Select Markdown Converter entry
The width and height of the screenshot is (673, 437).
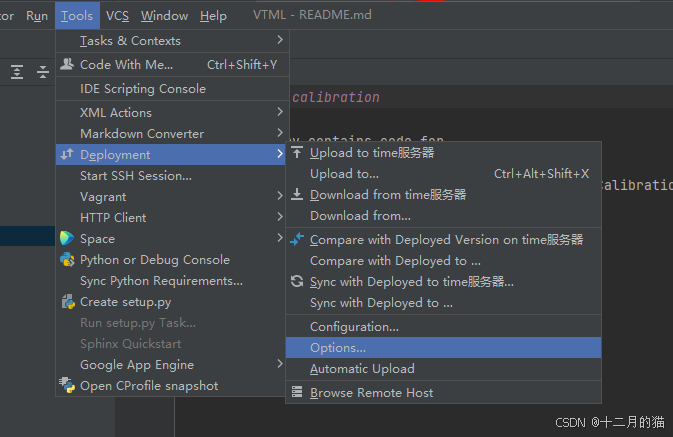click(173, 134)
